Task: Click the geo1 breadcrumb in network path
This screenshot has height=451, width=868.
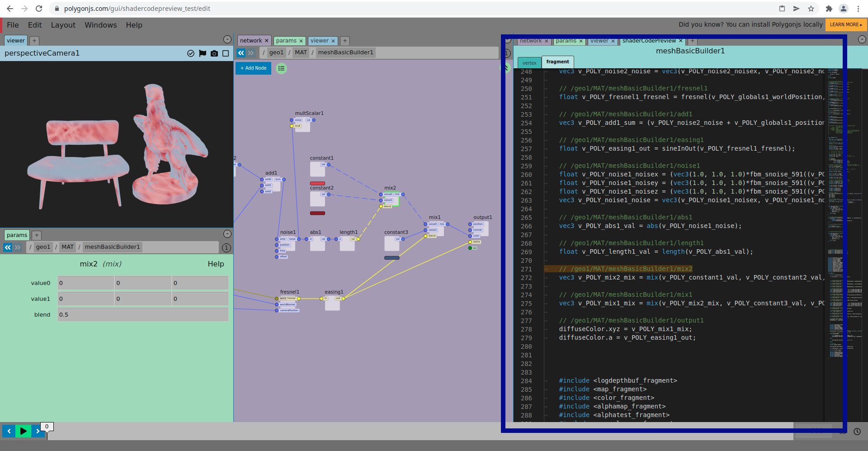Action: [276, 52]
